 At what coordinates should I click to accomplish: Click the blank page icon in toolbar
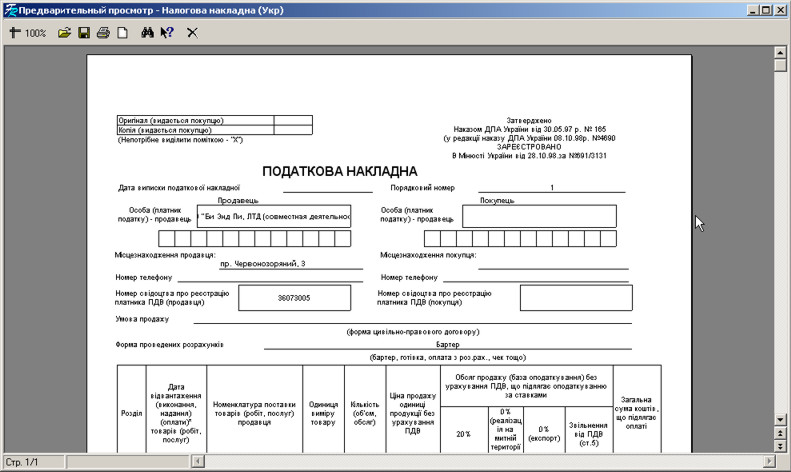[122, 33]
